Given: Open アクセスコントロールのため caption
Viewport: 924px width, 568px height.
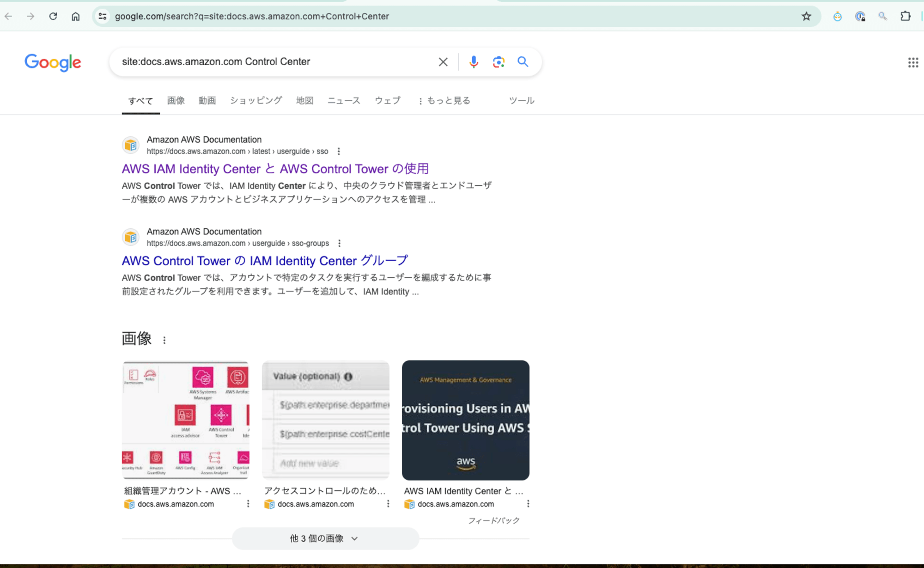Looking at the screenshot, I should [x=325, y=491].
